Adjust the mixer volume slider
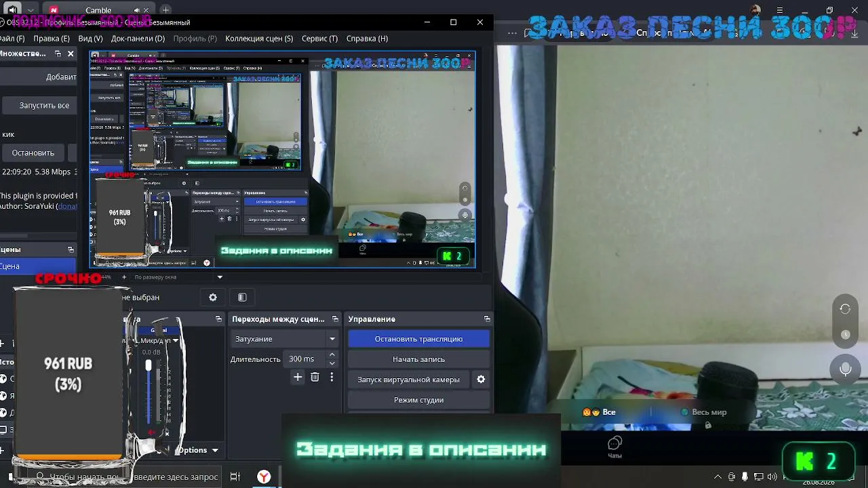The image size is (868, 488). point(149,366)
